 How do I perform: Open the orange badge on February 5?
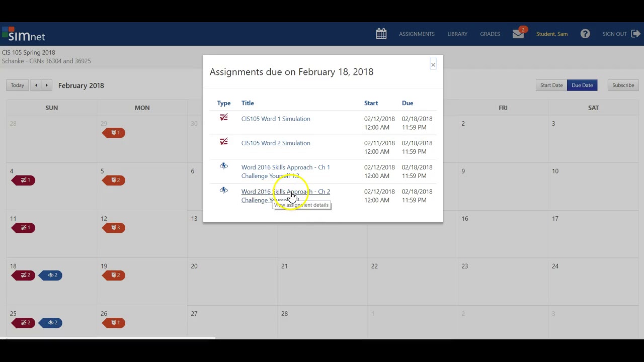pos(114,180)
